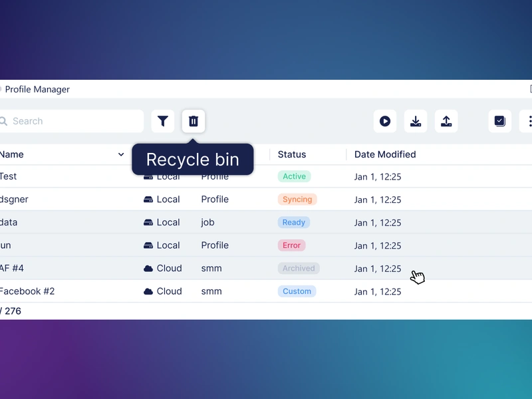Select the Syncing status badge
Screen dimensions: 532x399
297,199
